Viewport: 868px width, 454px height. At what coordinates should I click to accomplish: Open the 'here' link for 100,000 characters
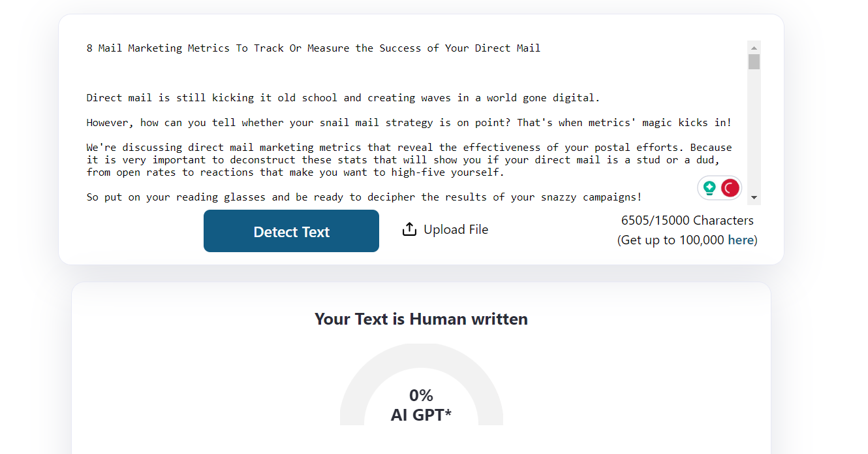[741, 240]
